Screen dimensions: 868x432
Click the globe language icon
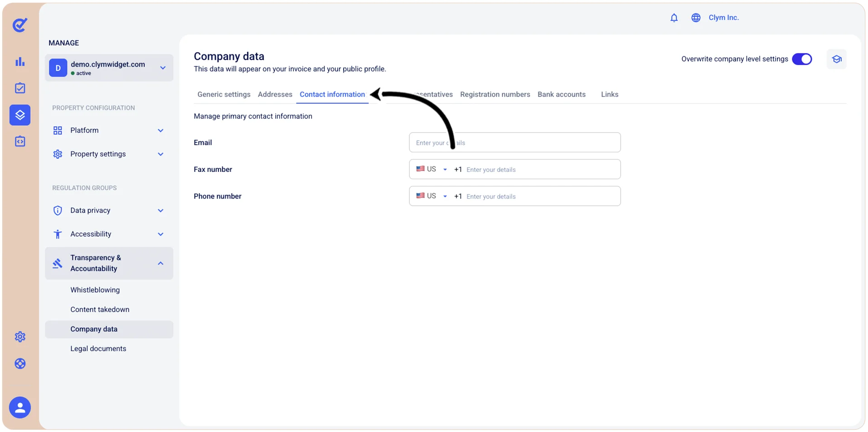[x=696, y=18]
